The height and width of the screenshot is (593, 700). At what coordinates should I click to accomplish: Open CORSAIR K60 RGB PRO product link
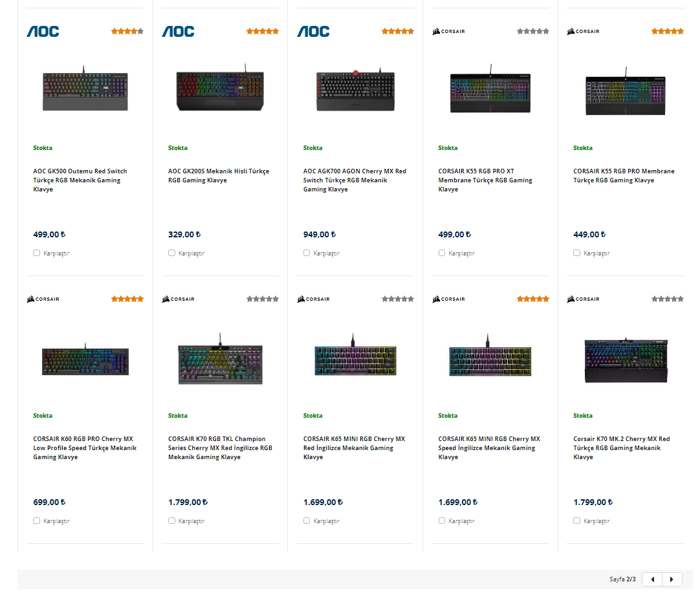point(85,448)
